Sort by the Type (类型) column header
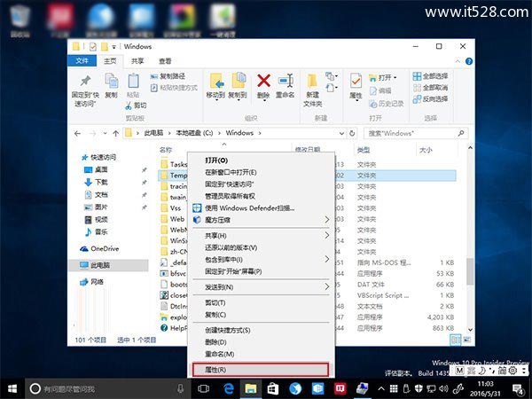532x399 pixels. click(364, 150)
